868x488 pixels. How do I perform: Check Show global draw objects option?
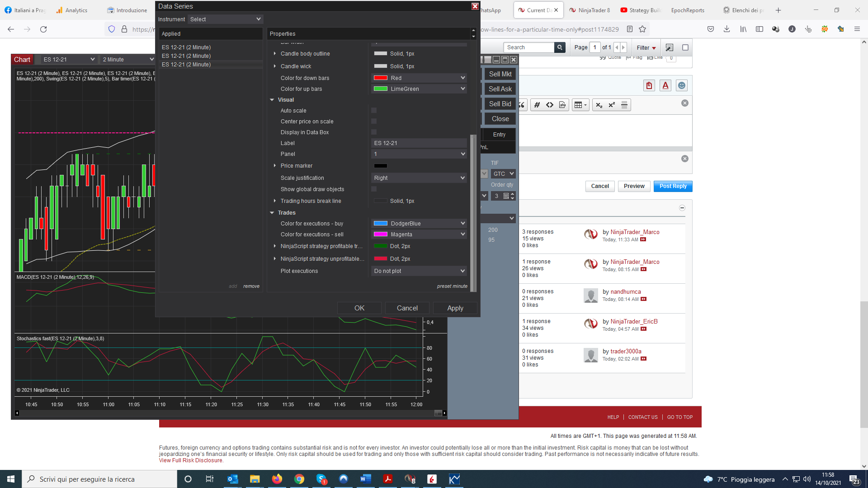[374, 189]
